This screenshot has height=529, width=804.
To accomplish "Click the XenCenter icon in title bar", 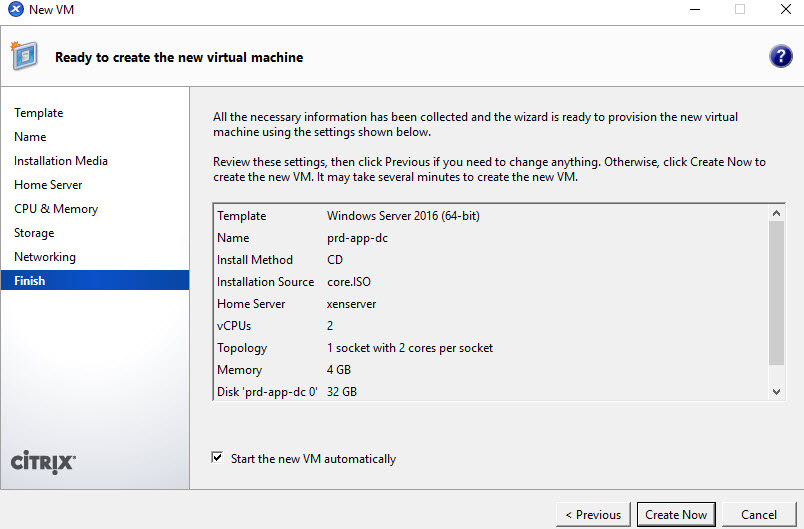I will [x=15, y=10].
